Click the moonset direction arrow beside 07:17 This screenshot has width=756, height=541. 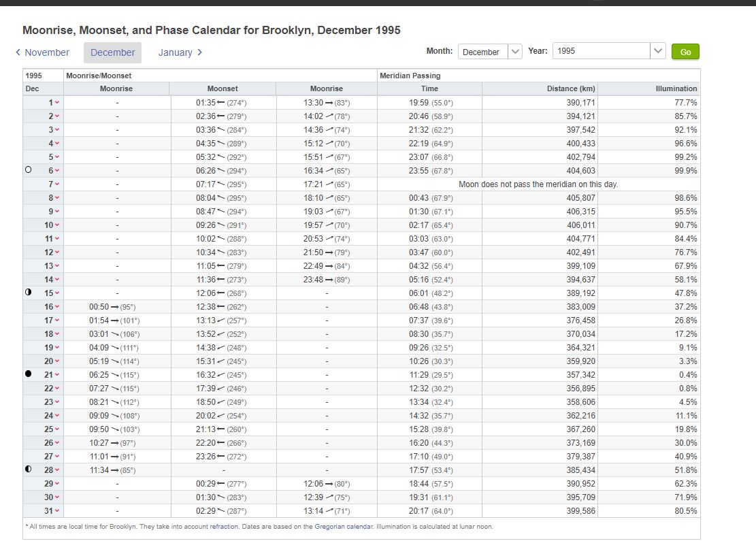(x=221, y=184)
